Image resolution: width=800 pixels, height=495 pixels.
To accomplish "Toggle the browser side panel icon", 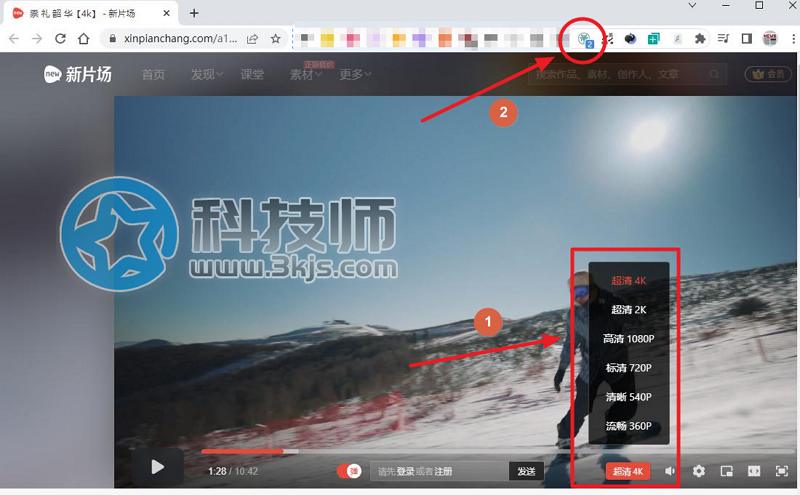I will [x=746, y=39].
